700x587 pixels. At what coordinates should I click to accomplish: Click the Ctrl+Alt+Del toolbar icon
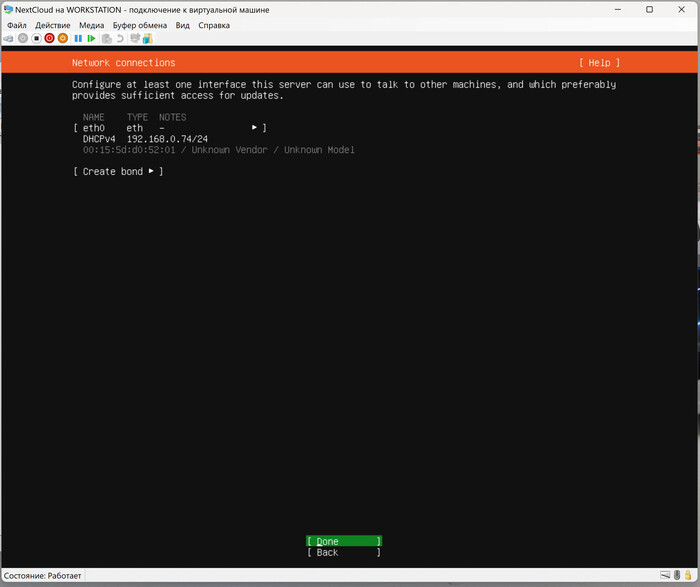(8, 39)
